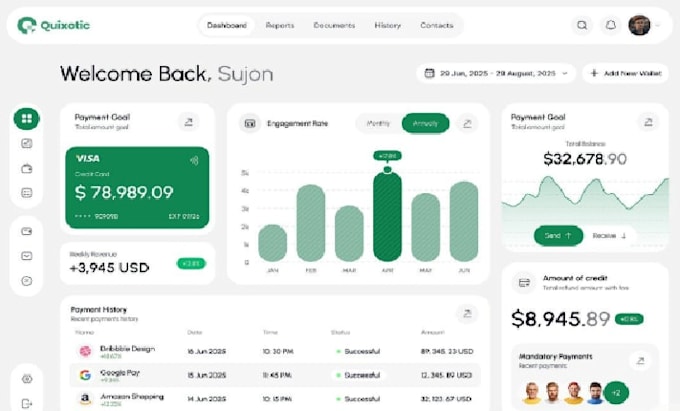Click the Successful status for Google Pay

pos(358,375)
